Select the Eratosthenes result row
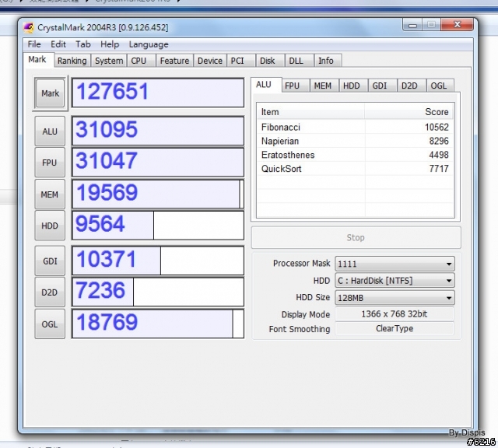 pyautogui.click(x=355, y=155)
